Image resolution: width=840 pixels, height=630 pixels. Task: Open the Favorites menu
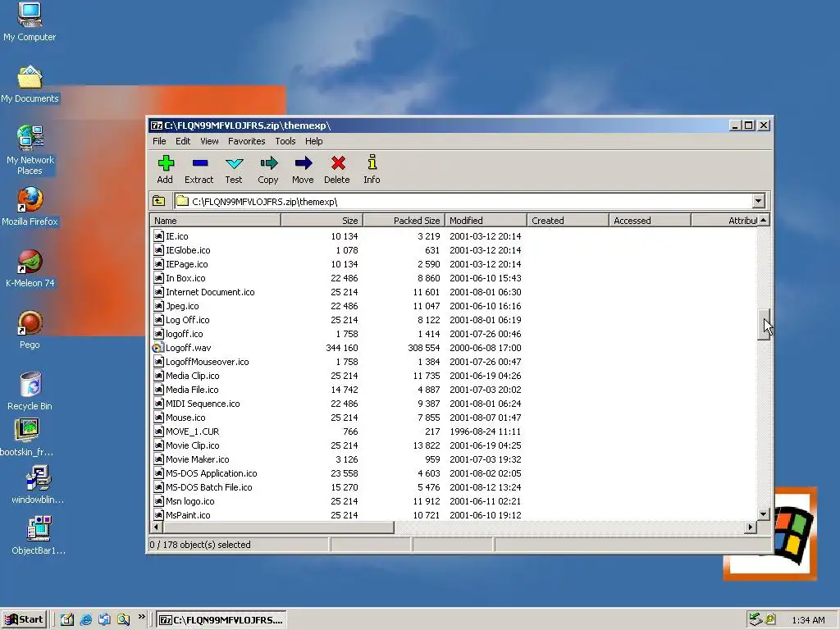[x=246, y=141]
